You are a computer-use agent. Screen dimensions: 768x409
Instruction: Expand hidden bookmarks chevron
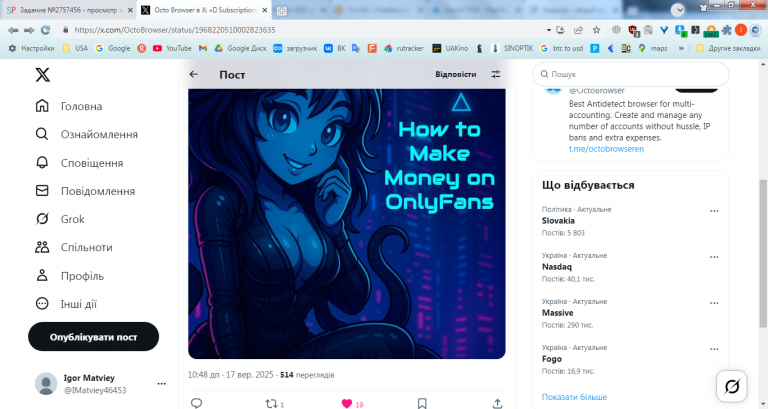[681, 48]
